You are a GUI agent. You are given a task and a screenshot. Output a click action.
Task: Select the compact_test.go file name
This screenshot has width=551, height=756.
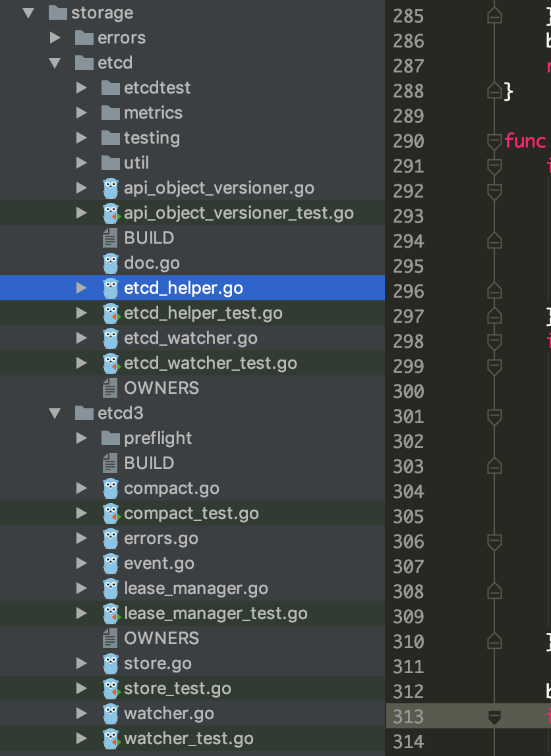[192, 514]
